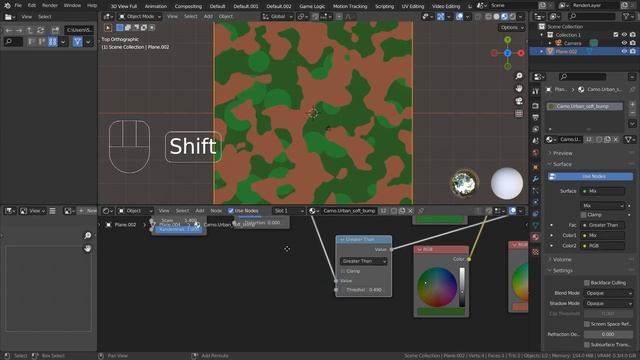Viewport: 640px width, 360px height.
Task: Toggle camera view icon in the 3D viewport
Action: coord(519,101)
